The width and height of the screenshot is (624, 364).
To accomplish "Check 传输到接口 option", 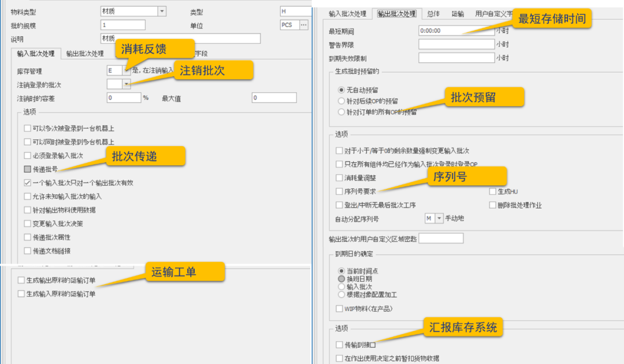I will (x=339, y=344).
